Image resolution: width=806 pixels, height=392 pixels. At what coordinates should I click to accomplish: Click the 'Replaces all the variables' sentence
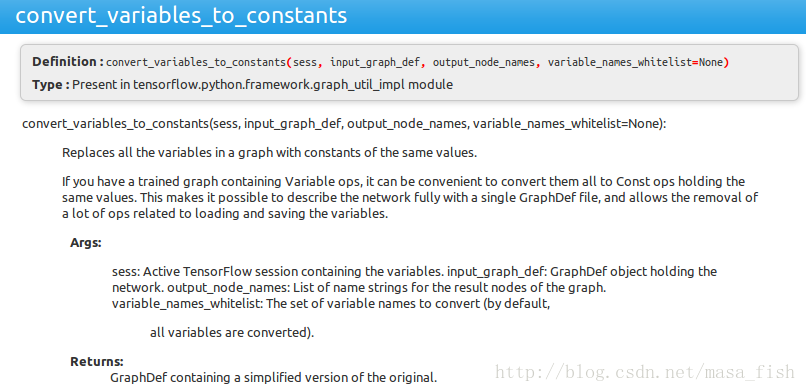269,153
